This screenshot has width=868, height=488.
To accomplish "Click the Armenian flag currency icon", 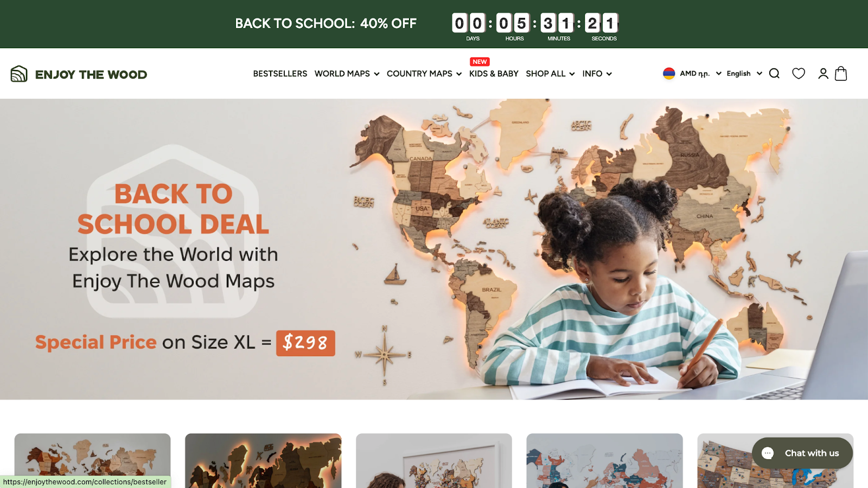I will point(669,73).
